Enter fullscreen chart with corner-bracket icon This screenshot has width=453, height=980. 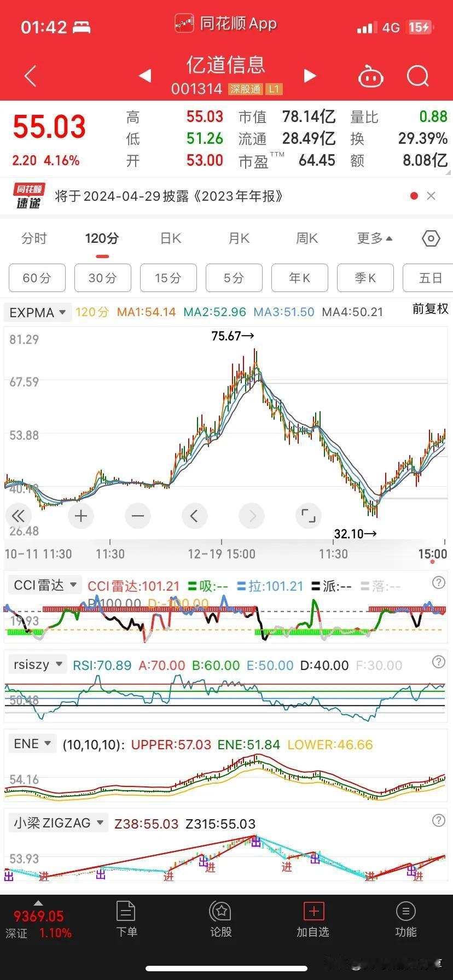pos(308,516)
